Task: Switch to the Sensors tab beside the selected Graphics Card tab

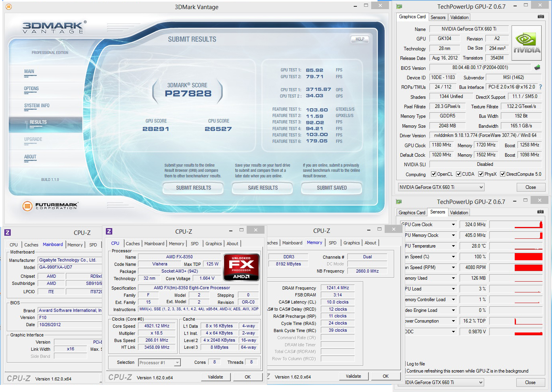Action: pyautogui.click(x=438, y=17)
